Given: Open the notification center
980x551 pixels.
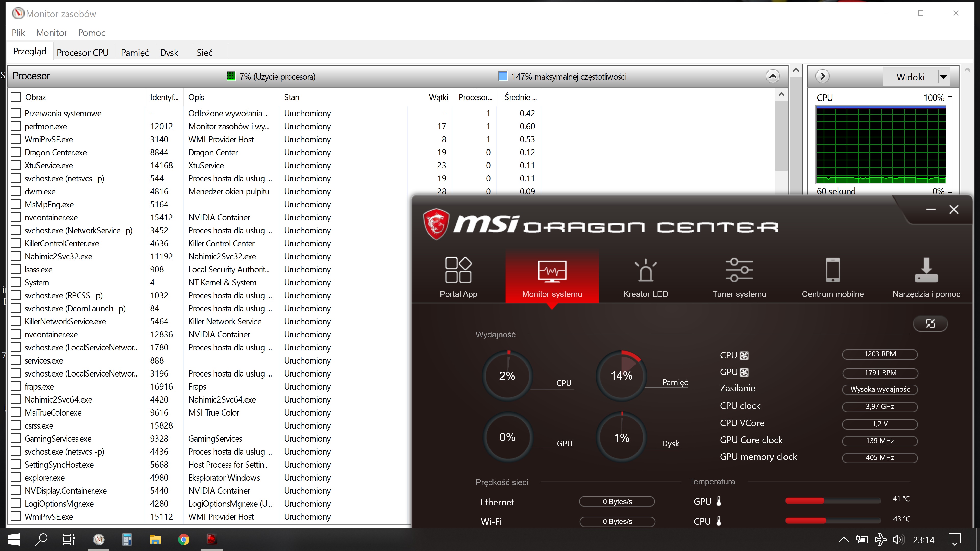Looking at the screenshot, I should 954,540.
